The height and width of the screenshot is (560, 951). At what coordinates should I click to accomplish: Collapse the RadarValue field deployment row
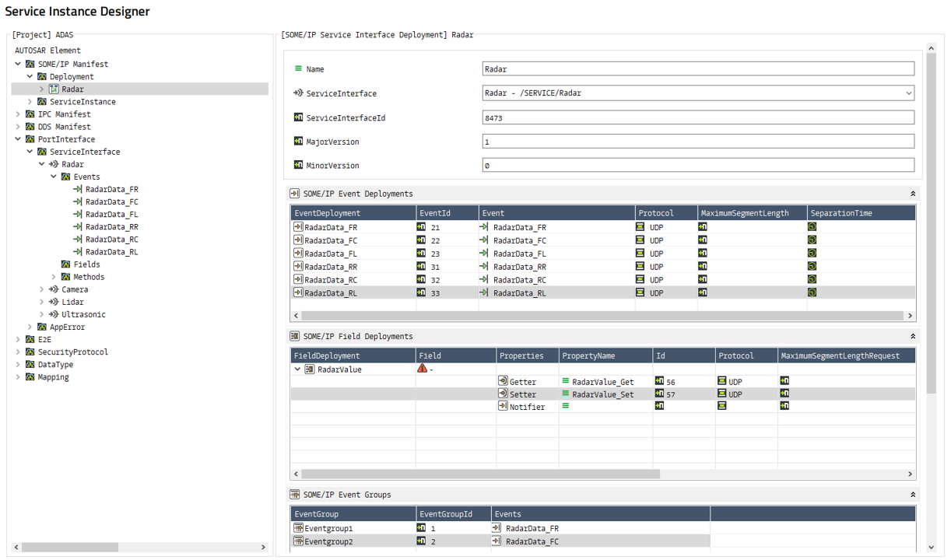point(297,369)
